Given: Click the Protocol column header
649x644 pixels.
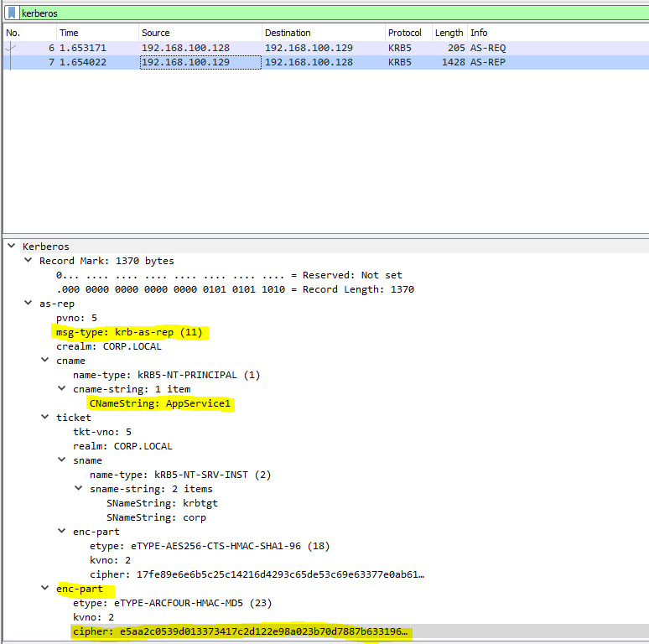Looking at the screenshot, I should click(404, 33).
